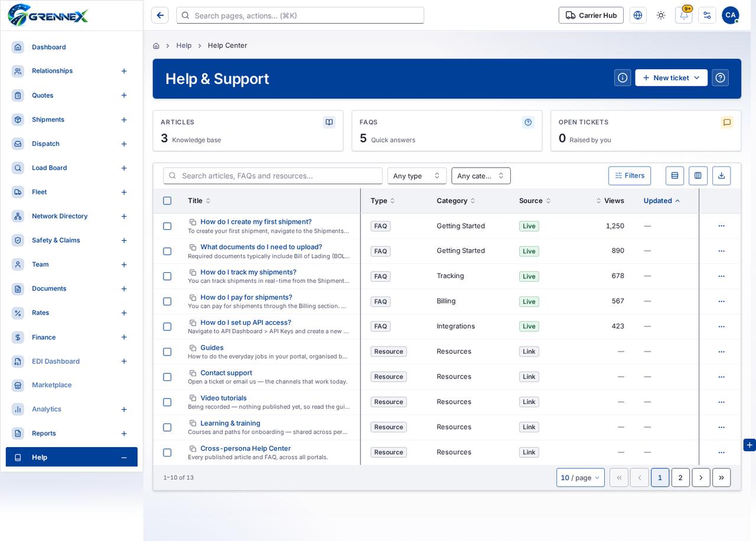This screenshot has width=756, height=541.
Task: Open the 'Any type' dropdown
Action: pyautogui.click(x=417, y=175)
